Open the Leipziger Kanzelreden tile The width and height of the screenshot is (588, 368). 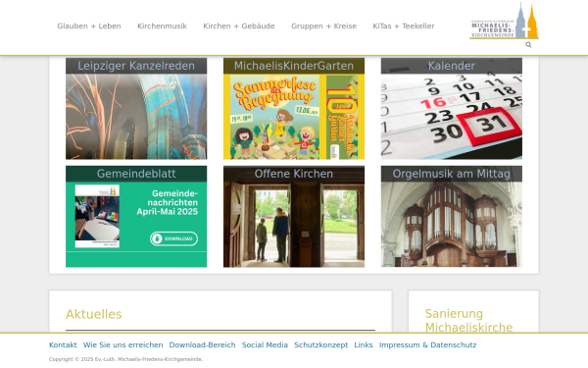point(136,109)
